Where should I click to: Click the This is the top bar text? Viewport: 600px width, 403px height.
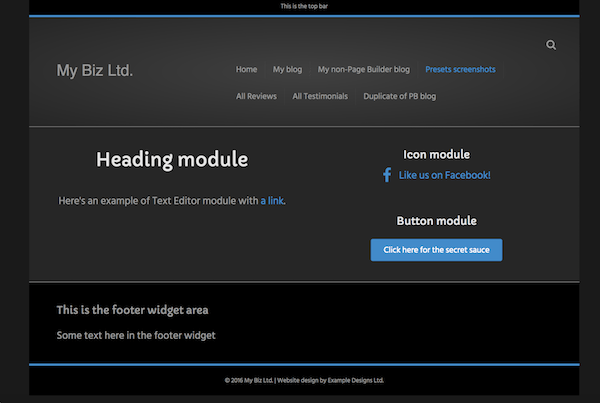[x=304, y=6]
